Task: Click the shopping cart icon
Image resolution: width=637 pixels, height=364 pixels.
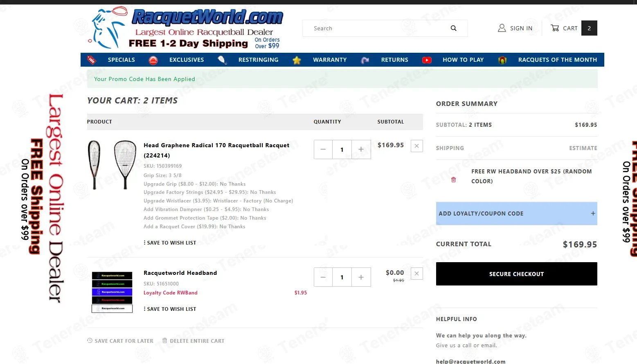Action: tap(555, 28)
